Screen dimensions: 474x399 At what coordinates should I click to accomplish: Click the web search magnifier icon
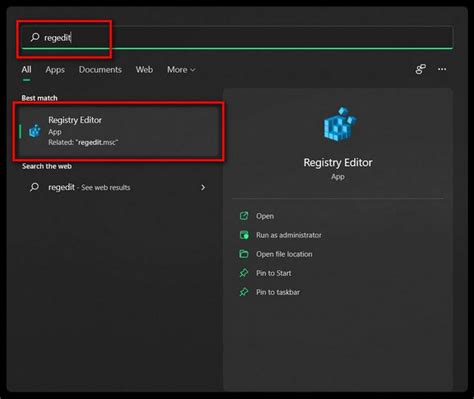(x=34, y=187)
